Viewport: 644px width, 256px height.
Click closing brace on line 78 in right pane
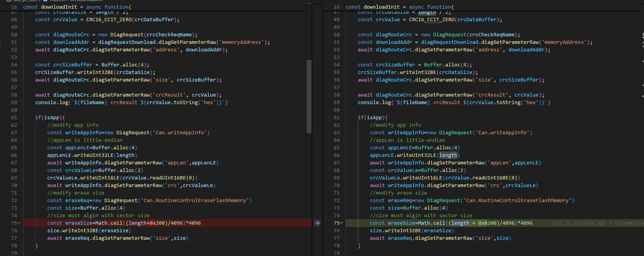(359, 246)
